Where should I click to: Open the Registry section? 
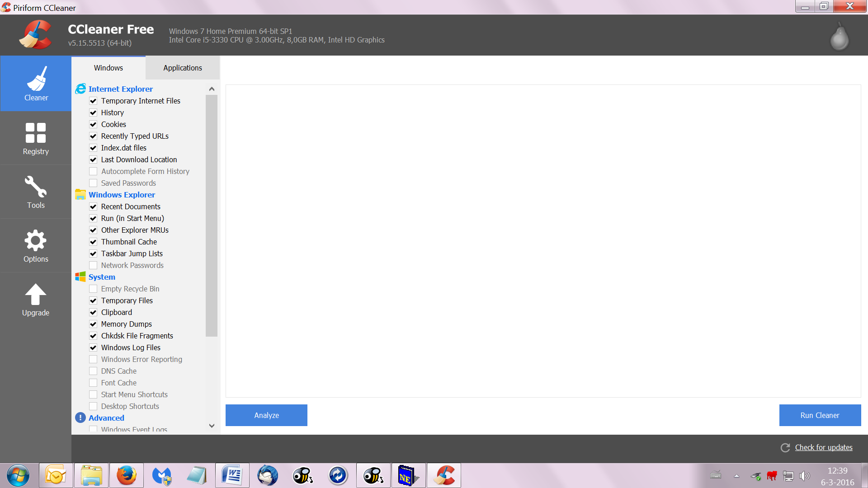point(36,138)
